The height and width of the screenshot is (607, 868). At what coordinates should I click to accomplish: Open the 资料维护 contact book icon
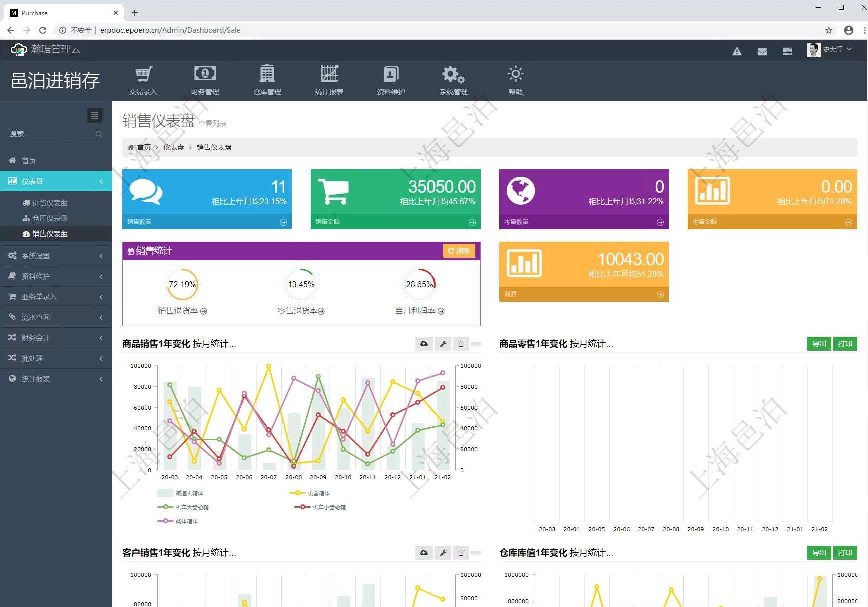[391, 74]
